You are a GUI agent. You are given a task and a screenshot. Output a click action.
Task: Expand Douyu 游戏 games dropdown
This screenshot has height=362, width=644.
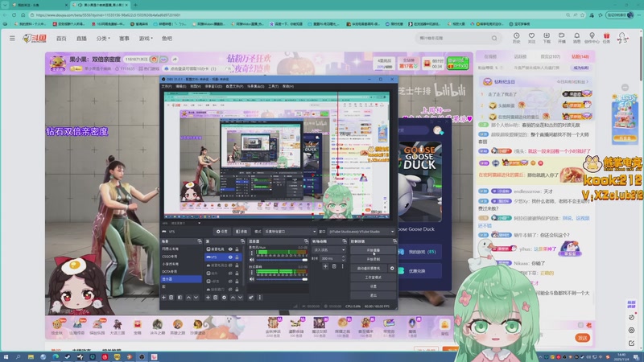pyautogui.click(x=146, y=38)
